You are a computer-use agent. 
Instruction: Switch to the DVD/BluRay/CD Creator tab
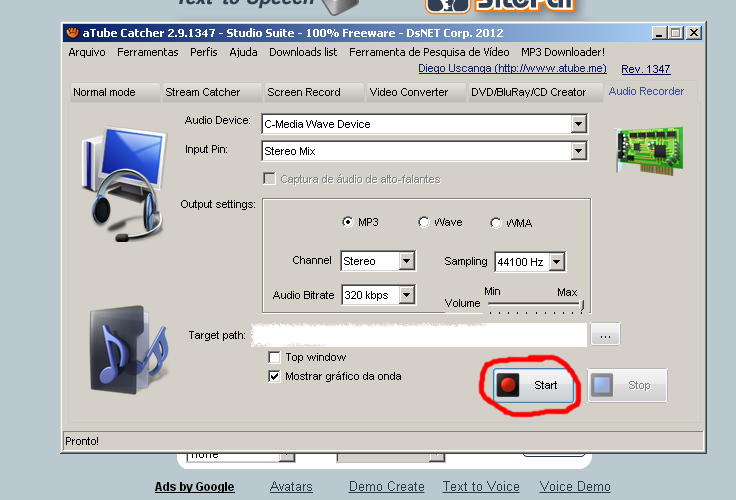[535, 92]
